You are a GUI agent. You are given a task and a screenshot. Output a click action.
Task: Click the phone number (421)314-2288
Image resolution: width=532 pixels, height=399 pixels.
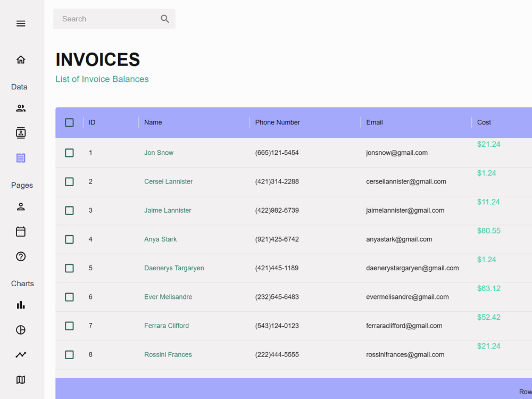click(277, 181)
